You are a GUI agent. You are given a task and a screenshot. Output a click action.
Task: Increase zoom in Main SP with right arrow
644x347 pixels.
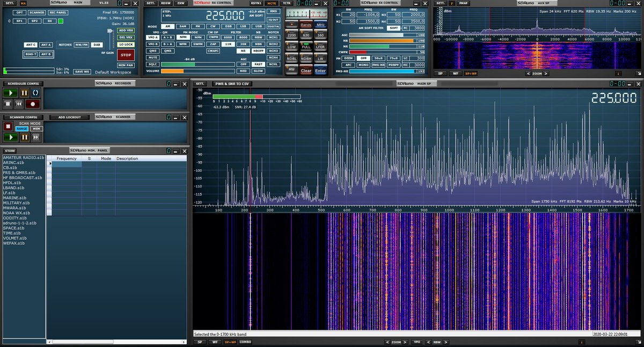[404, 342]
